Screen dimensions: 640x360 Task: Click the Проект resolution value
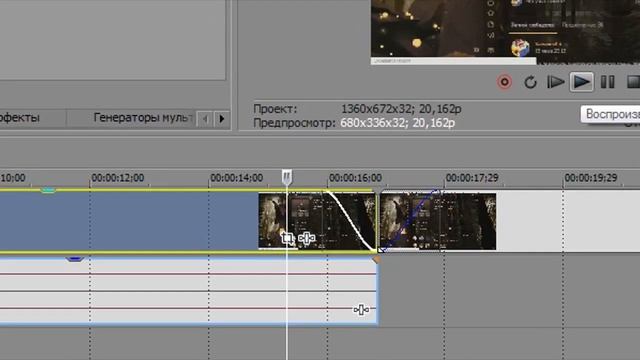pyautogui.click(x=401, y=109)
